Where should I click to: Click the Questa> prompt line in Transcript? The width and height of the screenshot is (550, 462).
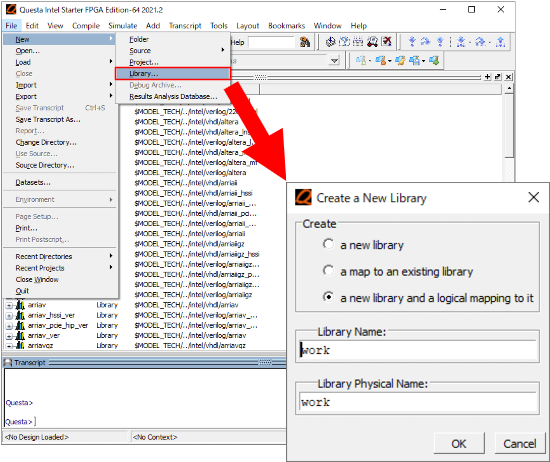20,421
